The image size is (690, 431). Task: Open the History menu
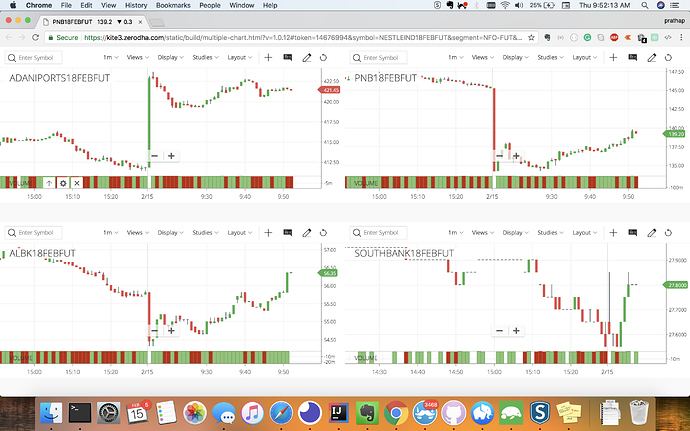click(x=136, y=5)
